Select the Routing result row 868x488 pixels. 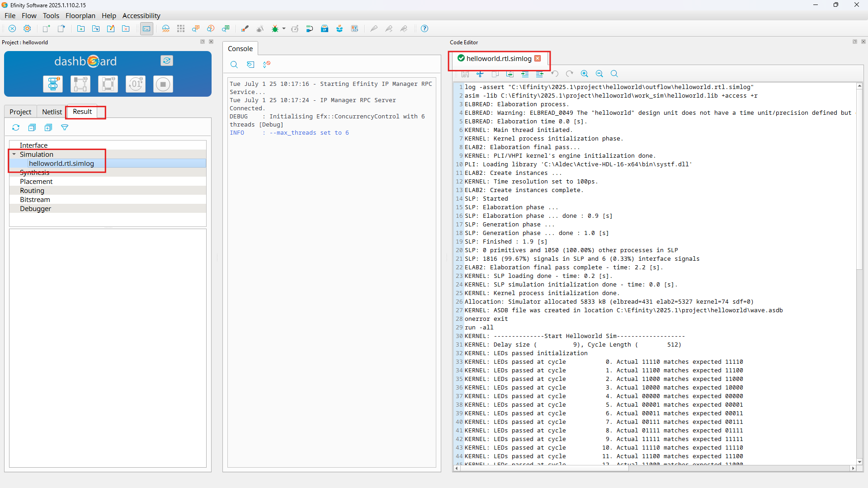(108, 191)
